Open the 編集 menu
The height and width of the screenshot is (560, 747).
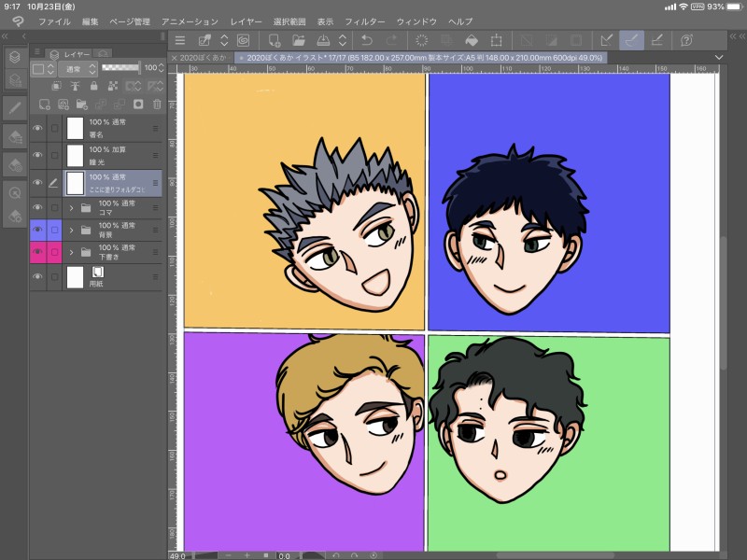(90, 21)
